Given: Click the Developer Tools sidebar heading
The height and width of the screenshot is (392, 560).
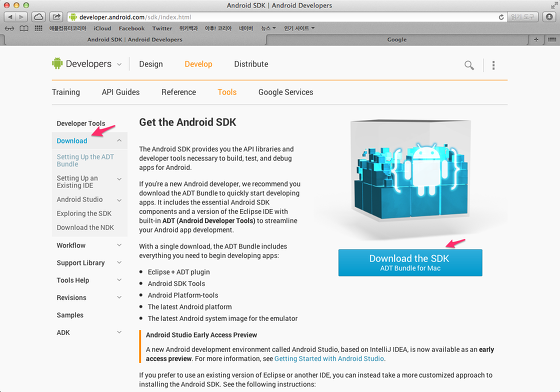Looking at the screenshot, I should pyautogui.click(x=81, y=124).
